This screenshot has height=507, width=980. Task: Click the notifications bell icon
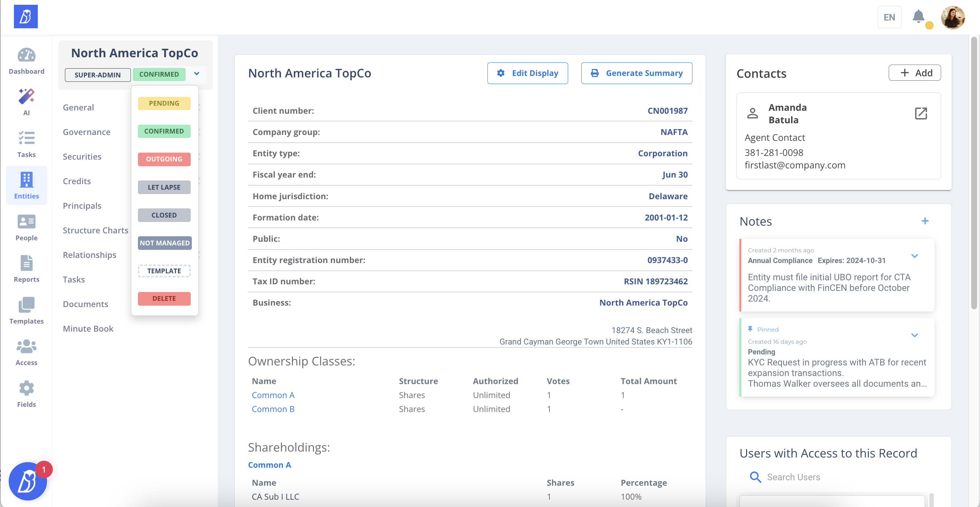pos(918,17)
